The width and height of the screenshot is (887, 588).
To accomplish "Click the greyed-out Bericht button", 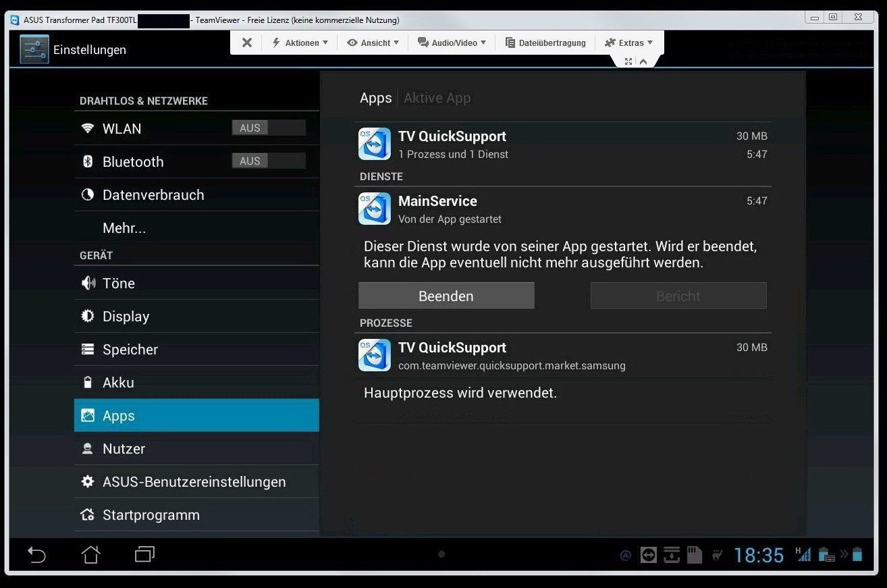I will (x=678, y=296).
